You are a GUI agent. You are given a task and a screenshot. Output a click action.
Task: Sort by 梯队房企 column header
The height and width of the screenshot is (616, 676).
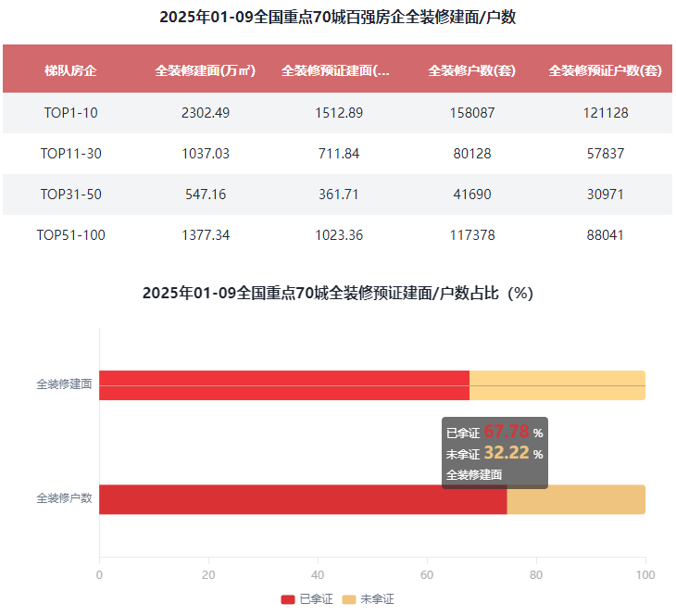pos(71,69)
